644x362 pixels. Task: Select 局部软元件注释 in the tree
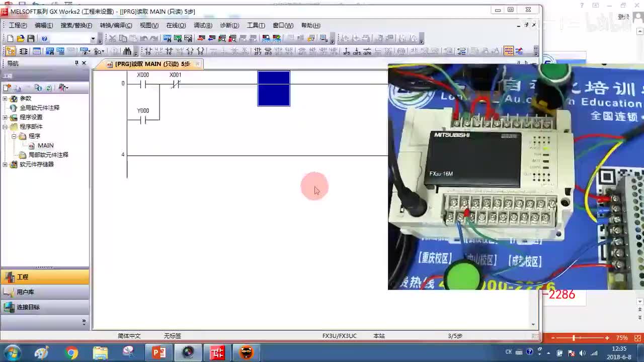point(48,155)
